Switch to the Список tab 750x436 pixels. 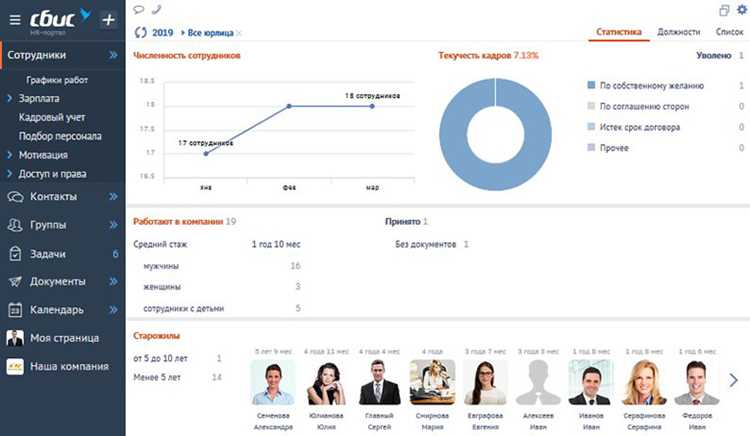point(729,32)
